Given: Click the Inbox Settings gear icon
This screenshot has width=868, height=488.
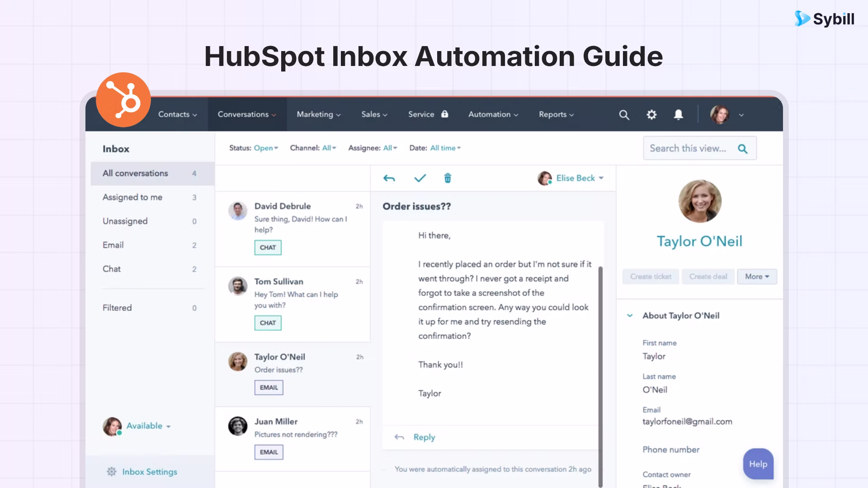Looking at the screenshot, I should (x=112, y=472).
